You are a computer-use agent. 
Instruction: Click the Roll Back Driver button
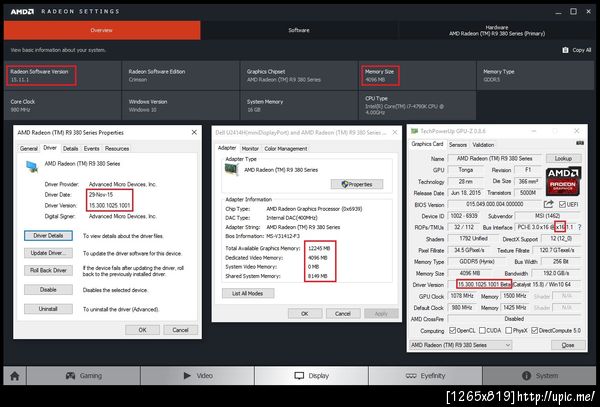click(x=48, y=270)
